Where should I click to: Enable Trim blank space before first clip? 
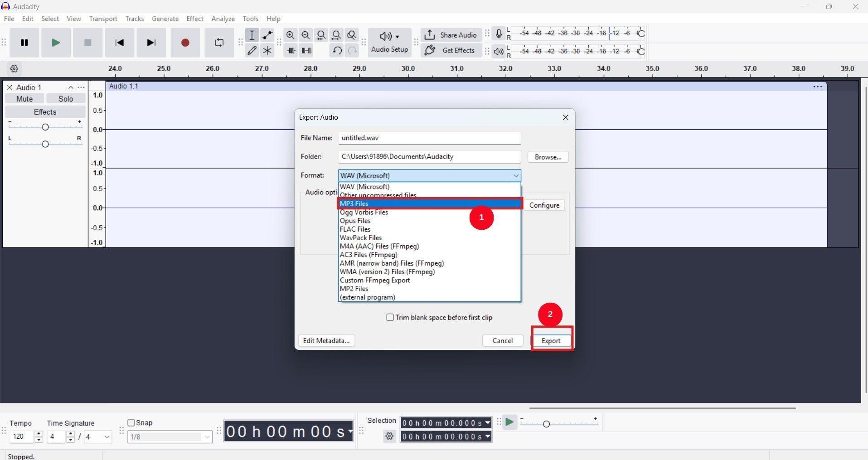point(390,317)
